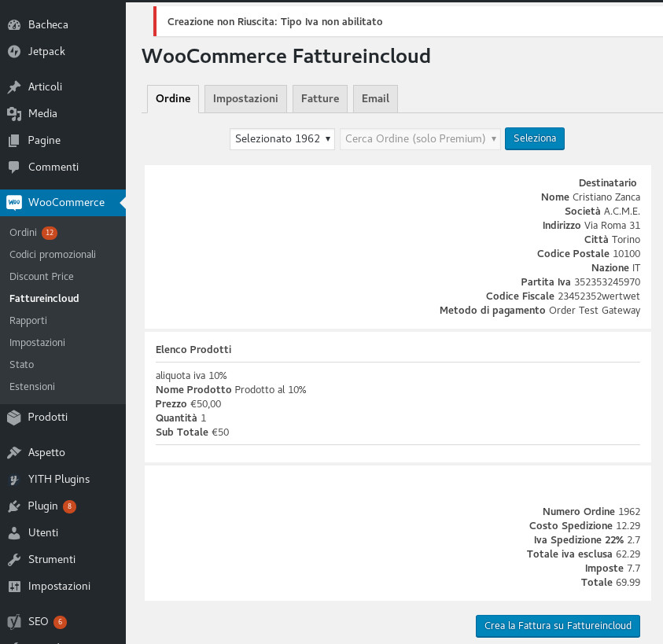Switch to the Ordine tab
The image size is (663, 644).
pos(173,98)
